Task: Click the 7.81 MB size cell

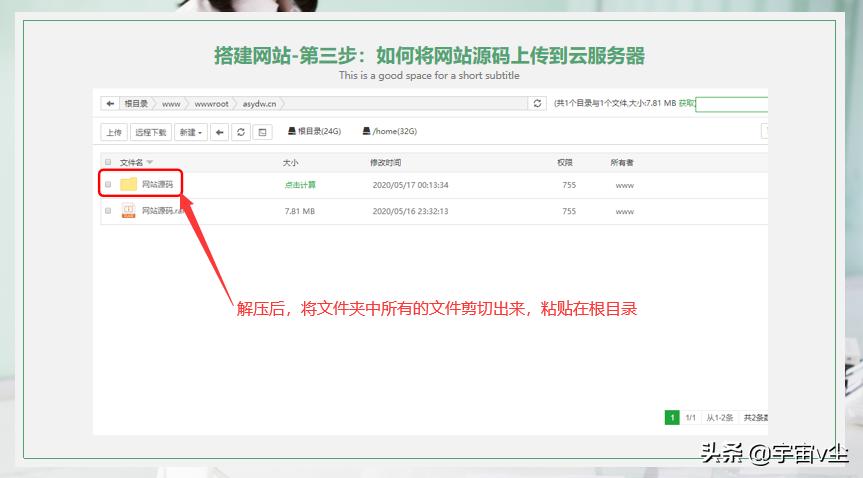Action: (299, 211)
